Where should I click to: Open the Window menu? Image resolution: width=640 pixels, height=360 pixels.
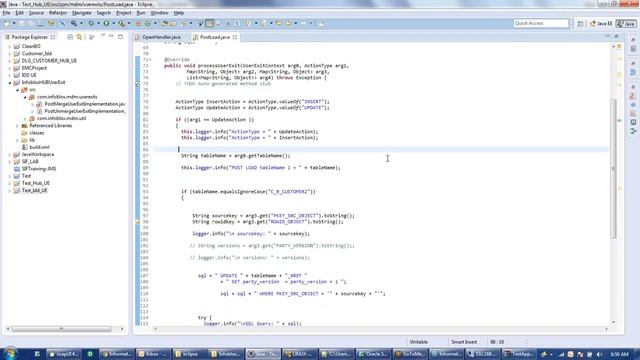[x=160, y=13]
